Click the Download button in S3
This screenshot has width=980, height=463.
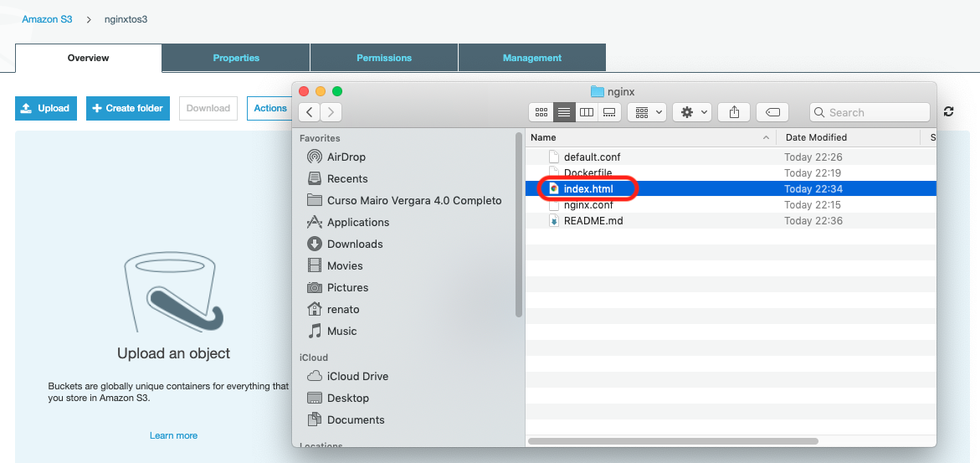click(208, 108)
